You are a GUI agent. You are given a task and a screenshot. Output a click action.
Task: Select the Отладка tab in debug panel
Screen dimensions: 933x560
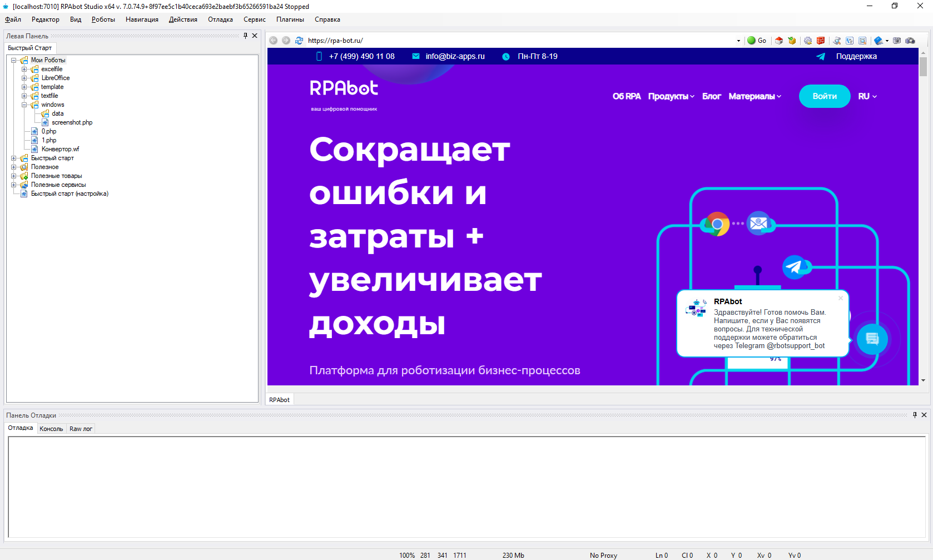pyautogui.click(x=21, y=428)
